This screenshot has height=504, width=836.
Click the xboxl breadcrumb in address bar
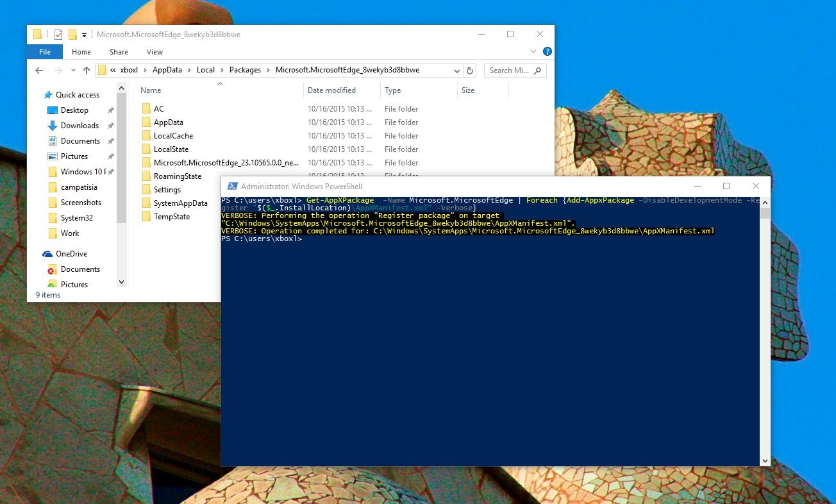[129, 70]
